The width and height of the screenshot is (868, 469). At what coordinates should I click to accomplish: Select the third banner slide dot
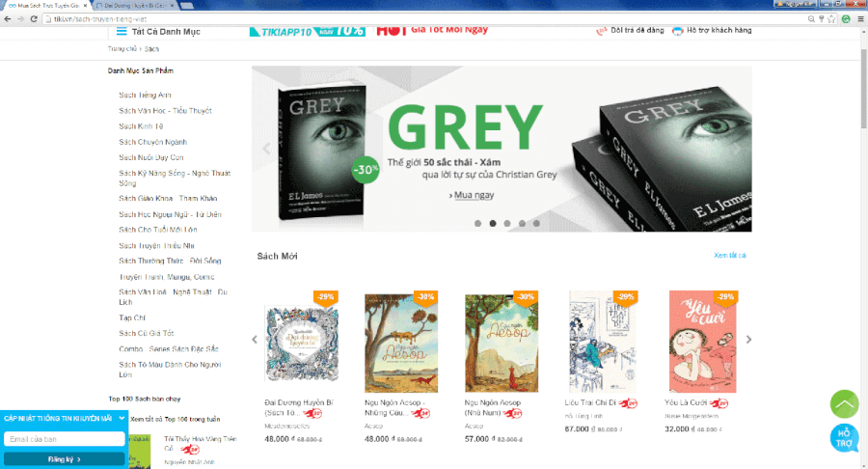click(x=507, y=224)
